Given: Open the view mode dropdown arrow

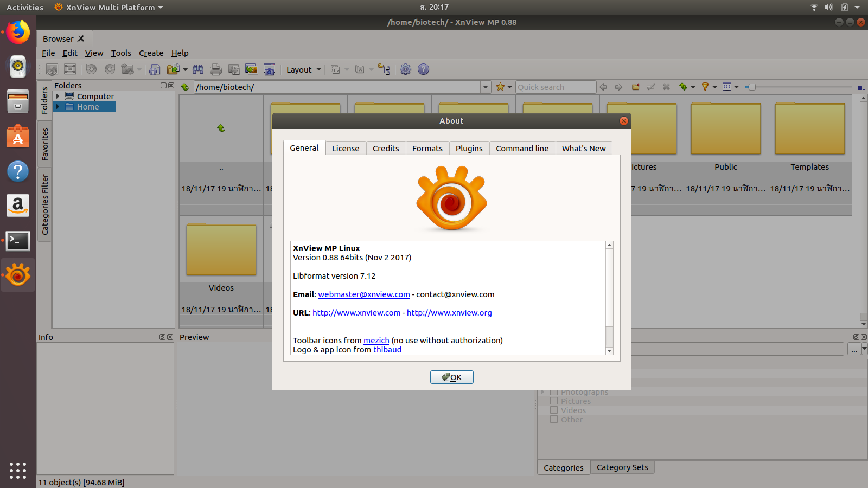Looking at the screenshot, I should point(736,87).
